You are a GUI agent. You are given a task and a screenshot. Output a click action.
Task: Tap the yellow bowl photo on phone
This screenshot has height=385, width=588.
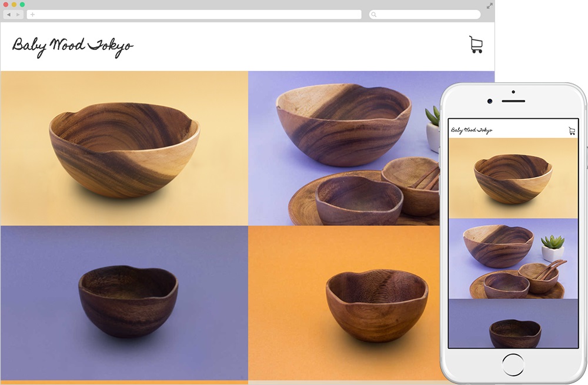(x=513, y=178)
